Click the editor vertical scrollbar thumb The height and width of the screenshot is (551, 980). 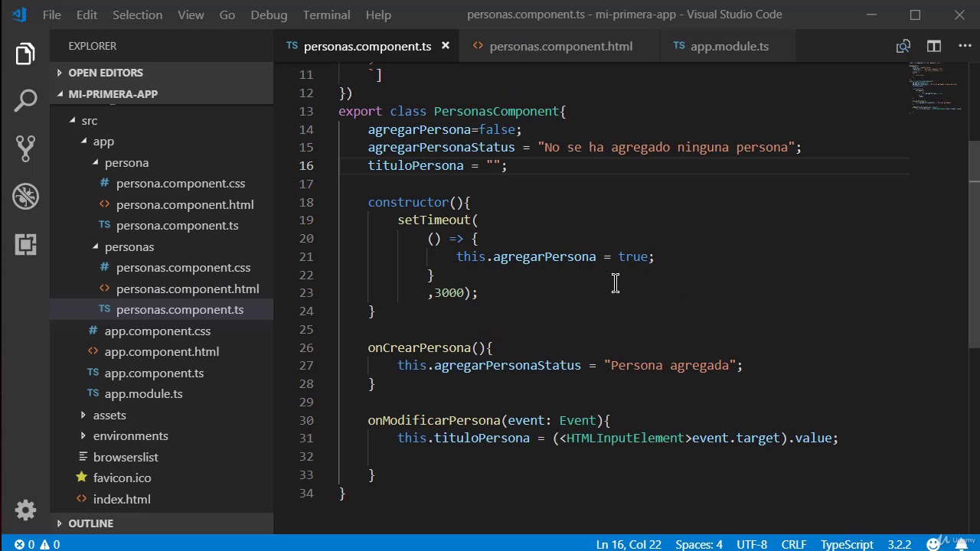pos(974,245)
